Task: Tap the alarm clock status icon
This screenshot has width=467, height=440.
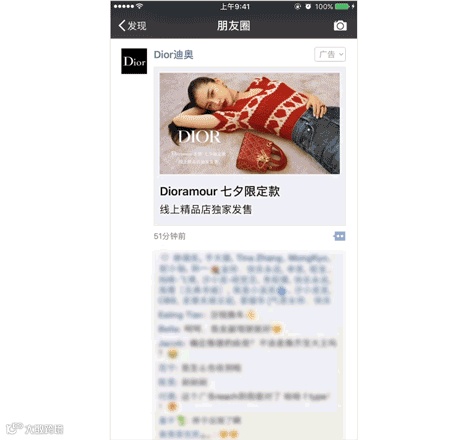Action: pos(308,6)
